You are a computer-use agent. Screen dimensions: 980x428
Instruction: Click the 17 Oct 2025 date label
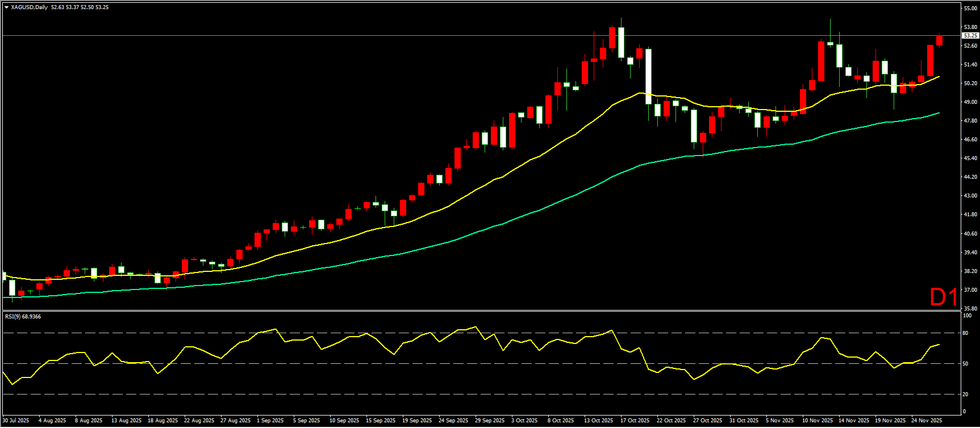(x=635, y=421)
